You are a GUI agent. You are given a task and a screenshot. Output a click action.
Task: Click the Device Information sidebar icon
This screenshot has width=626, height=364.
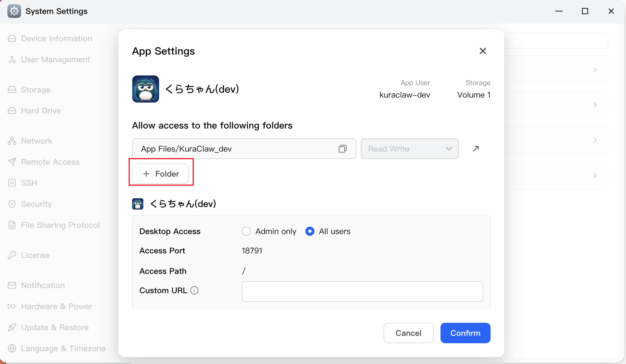12,38
